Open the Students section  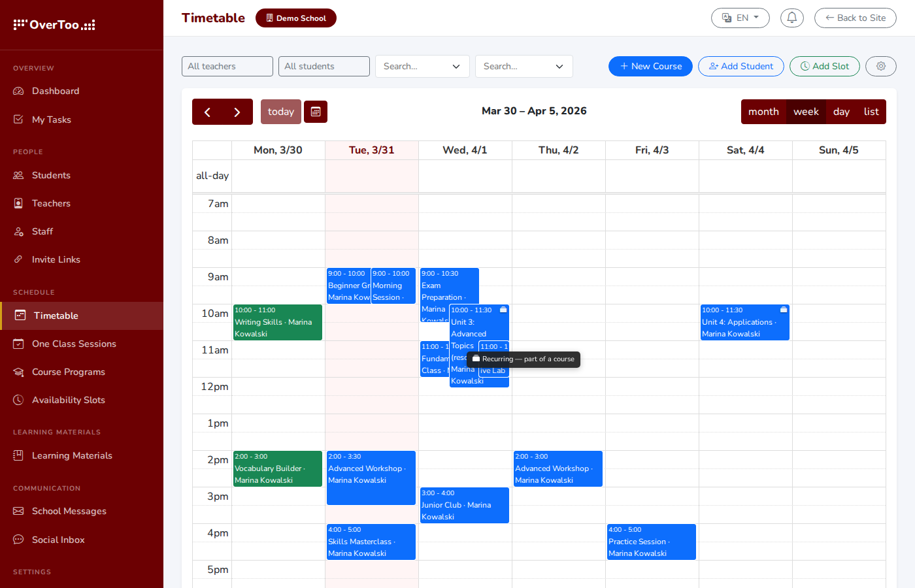[x=51, y=175]
